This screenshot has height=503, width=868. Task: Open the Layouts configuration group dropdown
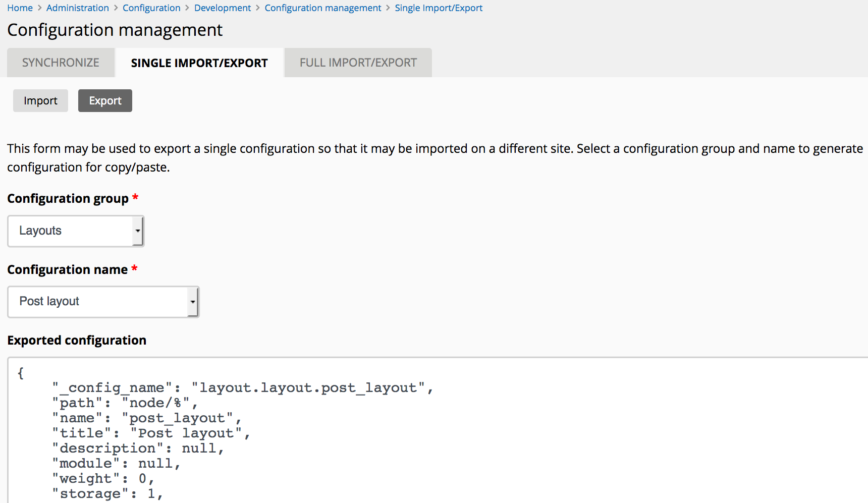point(71,231)
